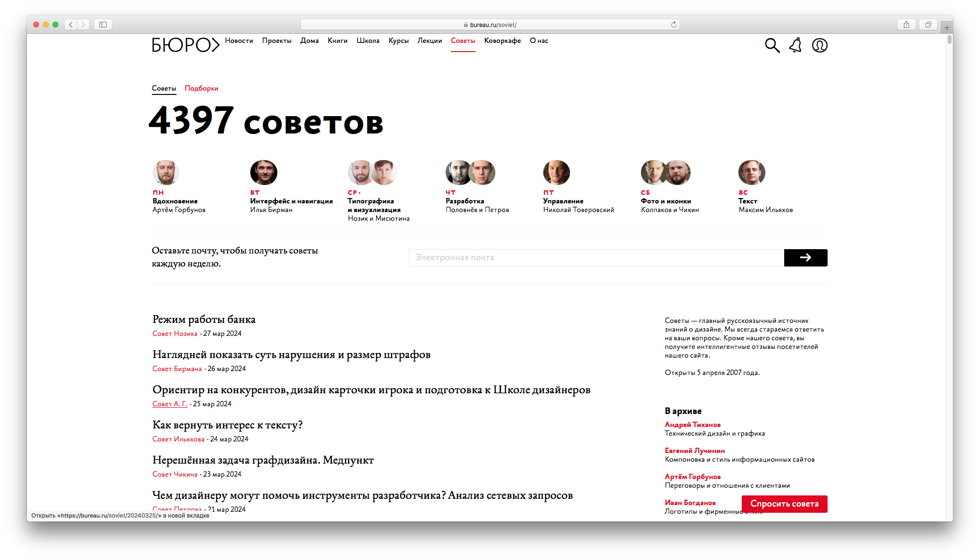Reload page with Safari refresh icon
The image size is (980, 560).
pos(674,25)
